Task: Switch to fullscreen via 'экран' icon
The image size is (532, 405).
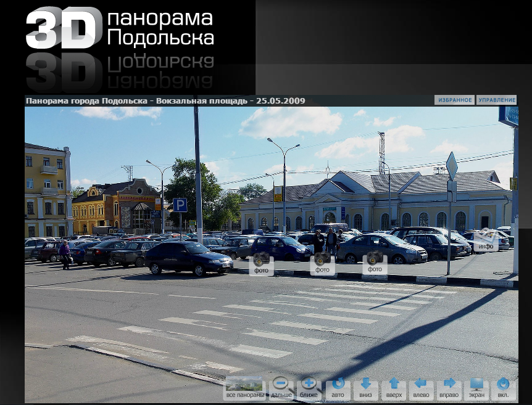Action: 476,387
